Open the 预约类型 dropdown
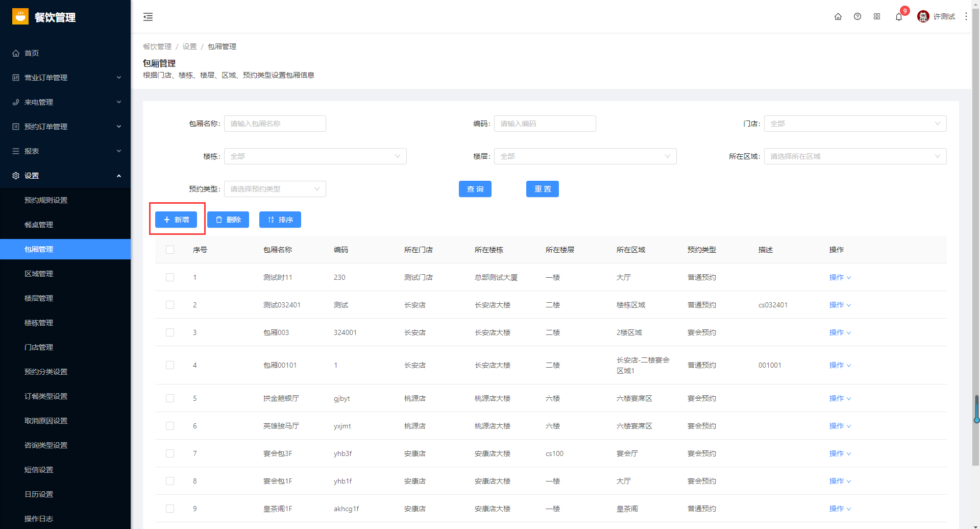Screen dimensions: 980x529 (x=275, y=189)
